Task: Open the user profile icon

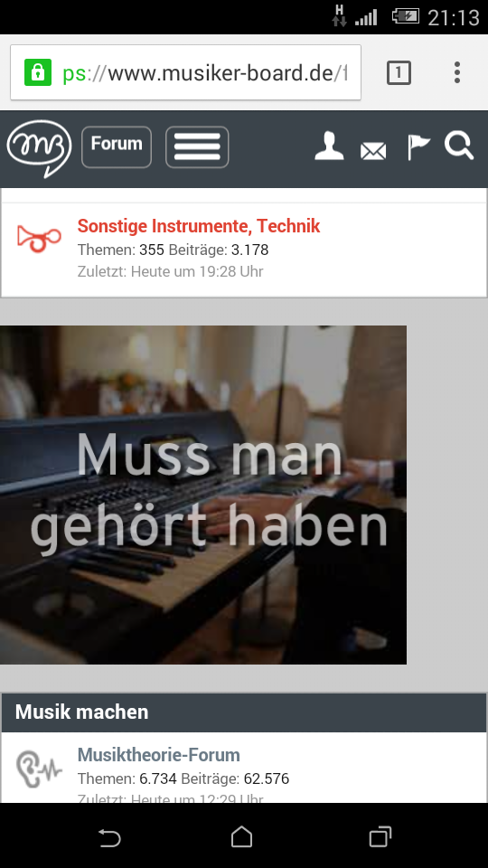Action: pos(329,146)
